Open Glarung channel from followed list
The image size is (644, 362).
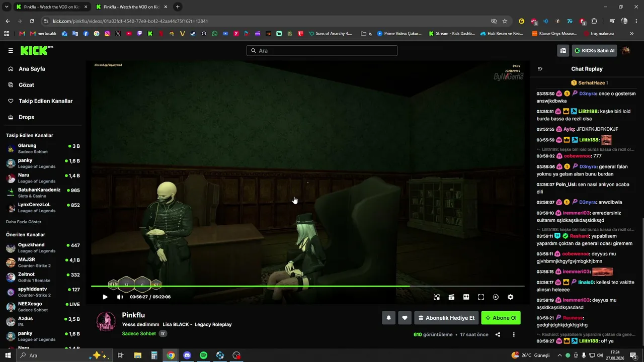coord(43,148)
